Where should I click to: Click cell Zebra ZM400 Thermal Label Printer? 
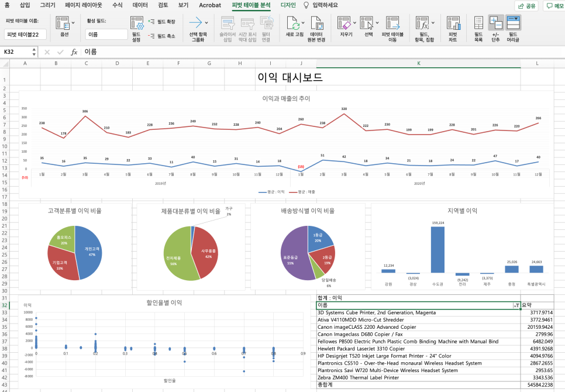tap(418, 377)
